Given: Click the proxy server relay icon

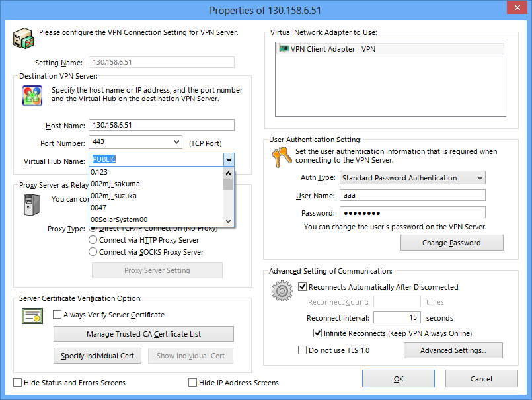Looking at the screenshot, I should pyautogui.click(x=31, y=205).
